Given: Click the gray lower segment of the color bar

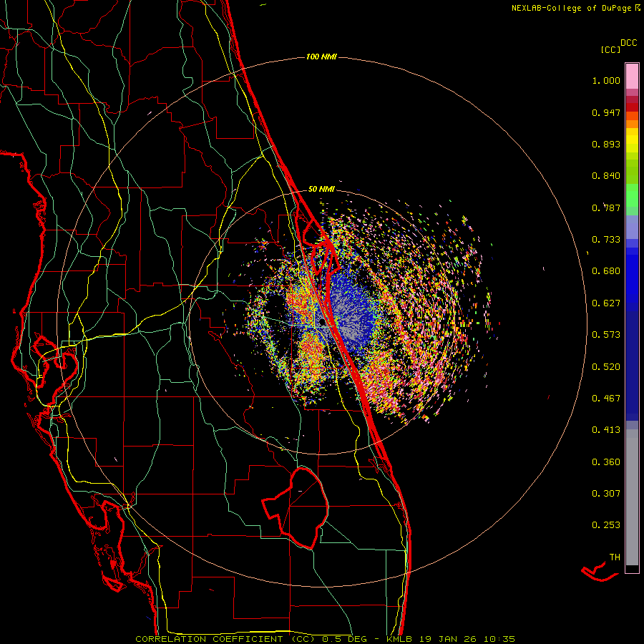Looking at the screenshot, I should [x=632, y=497].
